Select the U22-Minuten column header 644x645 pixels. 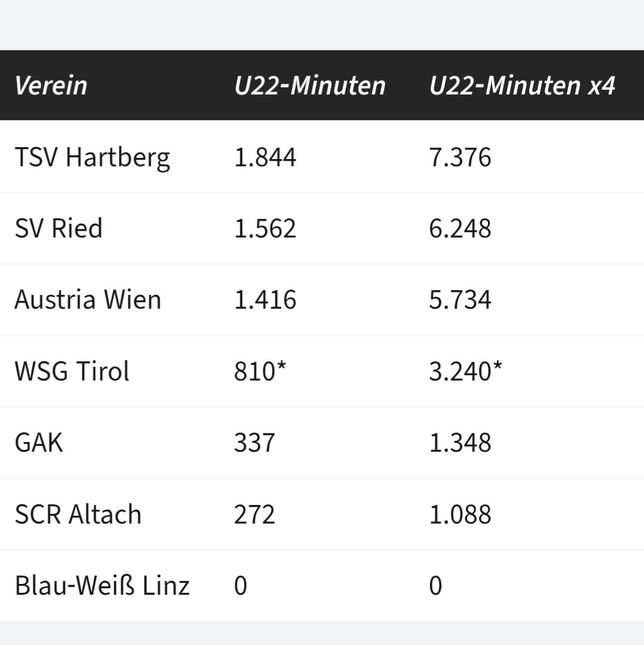click(310, 86)
